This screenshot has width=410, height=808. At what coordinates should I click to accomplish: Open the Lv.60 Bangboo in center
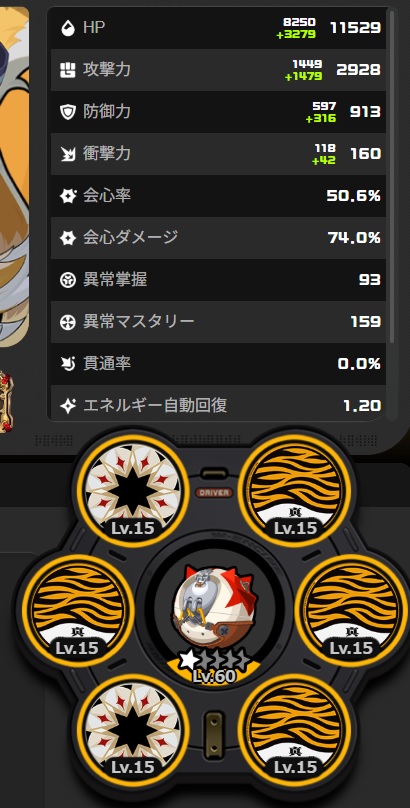coord(215,617)
